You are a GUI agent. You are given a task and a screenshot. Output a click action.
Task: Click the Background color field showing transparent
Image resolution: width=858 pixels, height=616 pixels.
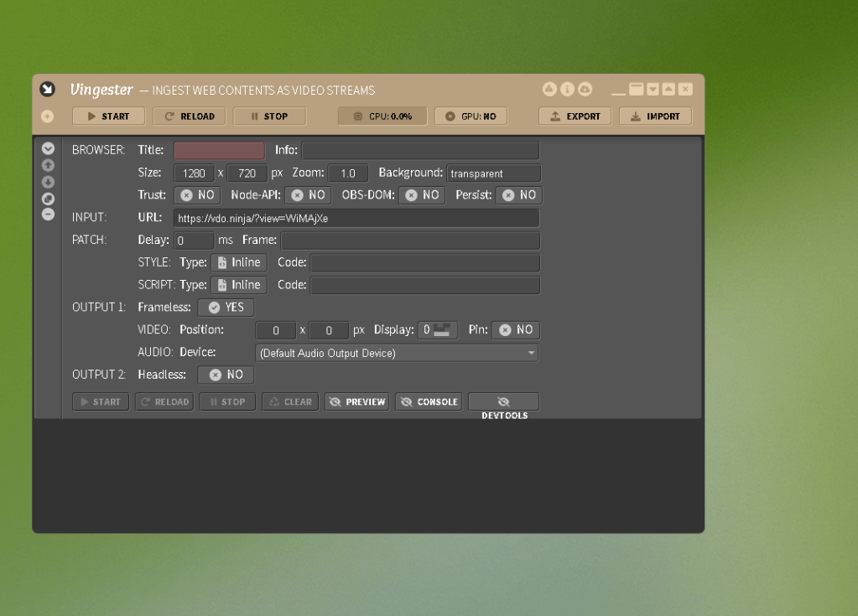(x=493, y=173)
